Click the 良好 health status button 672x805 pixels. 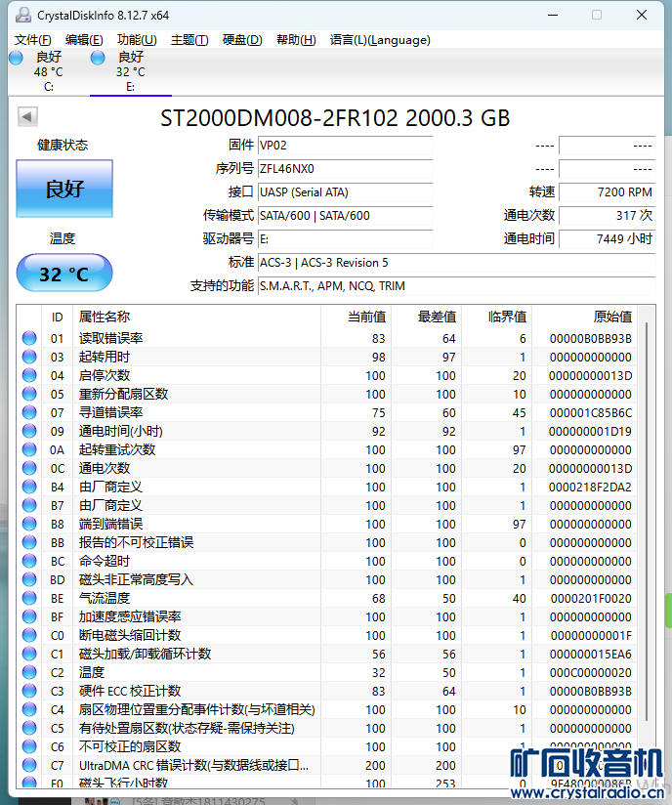click(64, 189)
